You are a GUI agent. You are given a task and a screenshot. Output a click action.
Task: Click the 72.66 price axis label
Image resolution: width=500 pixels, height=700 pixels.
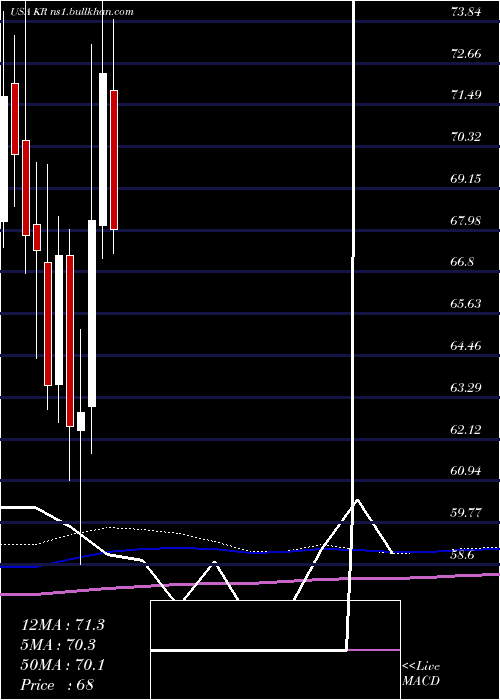click(466, 54)
